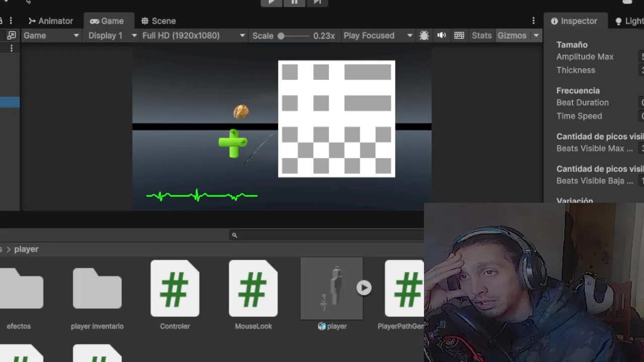Viewport: 644px width, 362px height.
Task: Open the Inspector tab
Action: click(x=574, y=21)
